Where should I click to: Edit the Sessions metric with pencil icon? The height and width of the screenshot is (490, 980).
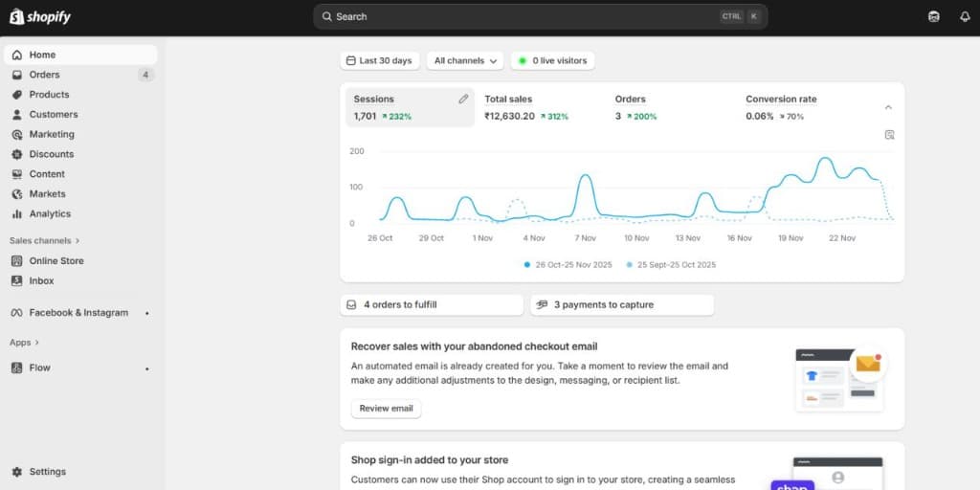coord(463,99)
